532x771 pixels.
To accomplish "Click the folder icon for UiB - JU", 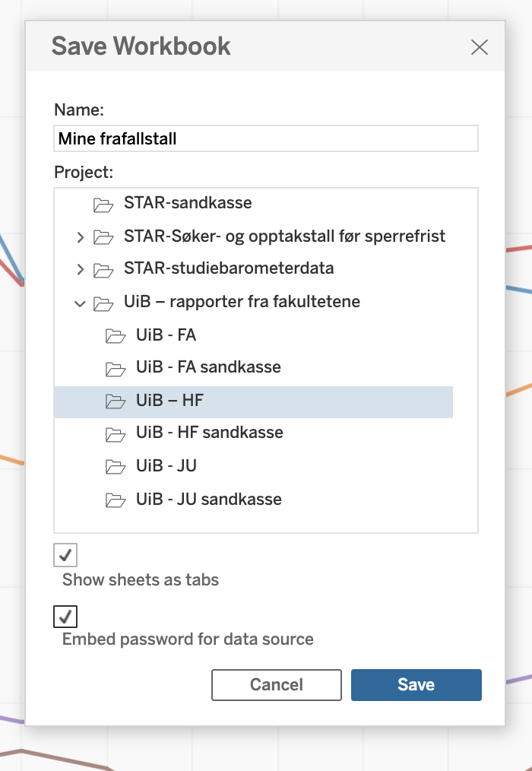I will click(115, 467).
